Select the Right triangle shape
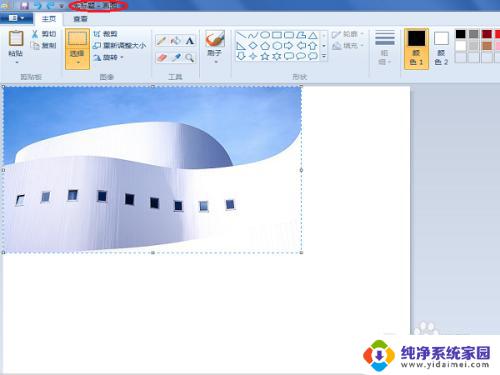 241,46
